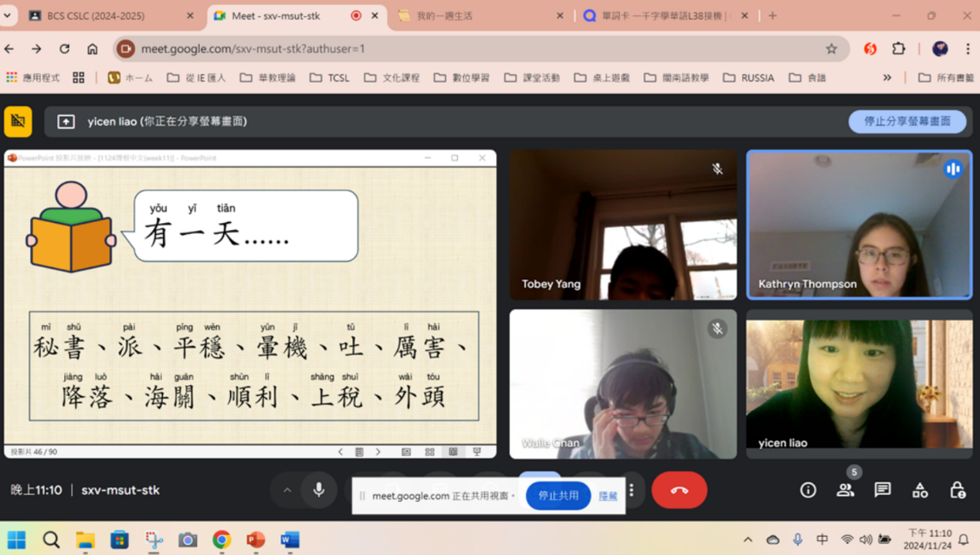Click the annotation pen icon in slideshow toolbar

(405, 452)
